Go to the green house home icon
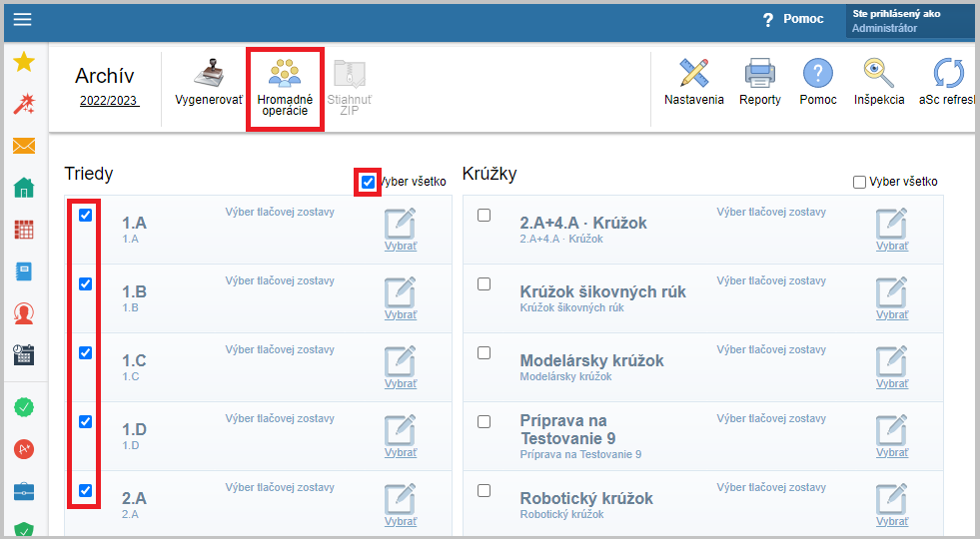This screenshot has height=539, width=980. [x=24, y=188]
